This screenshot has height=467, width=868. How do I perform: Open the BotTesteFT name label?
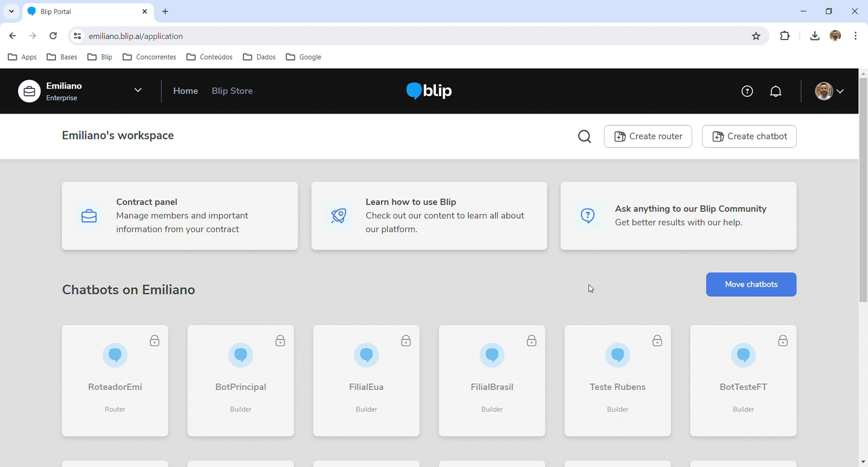[x=744, y=387]
